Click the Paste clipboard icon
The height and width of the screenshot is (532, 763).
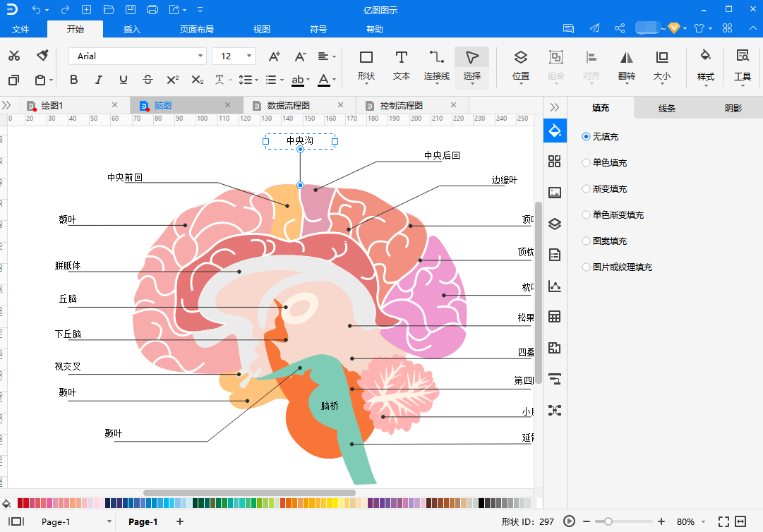[x=40, y=80]
